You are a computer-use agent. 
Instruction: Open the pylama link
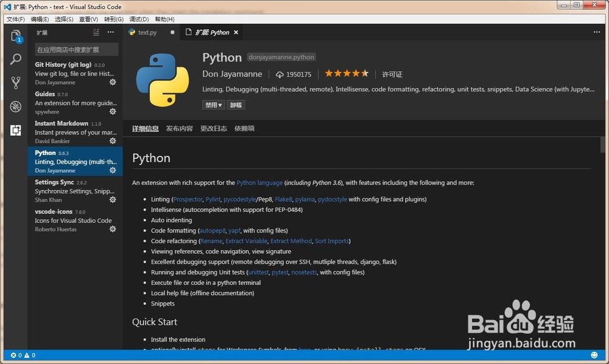[305, 199]
